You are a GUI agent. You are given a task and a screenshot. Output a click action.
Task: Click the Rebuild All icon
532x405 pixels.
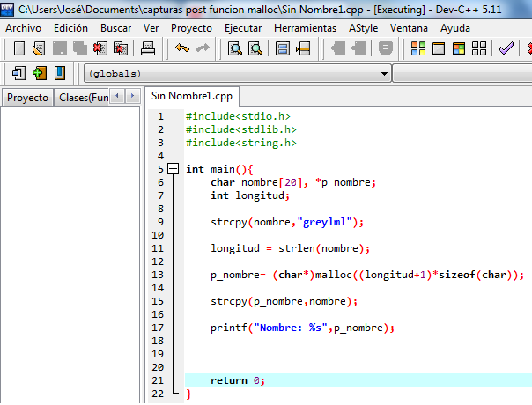(478, 49)
